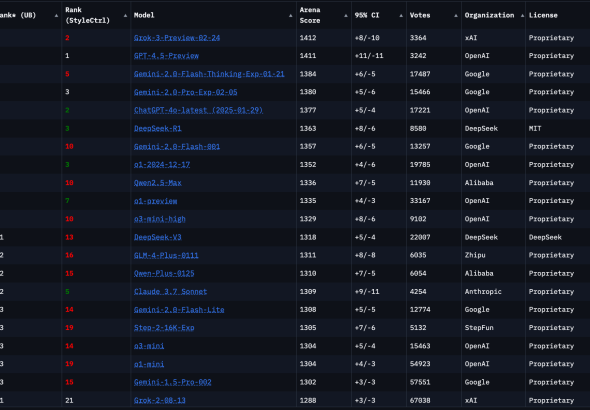The height and width of the screenshot is (410, 590).
Task: Sort by the Arena Score column arrow
Action: tap(346, 16)
